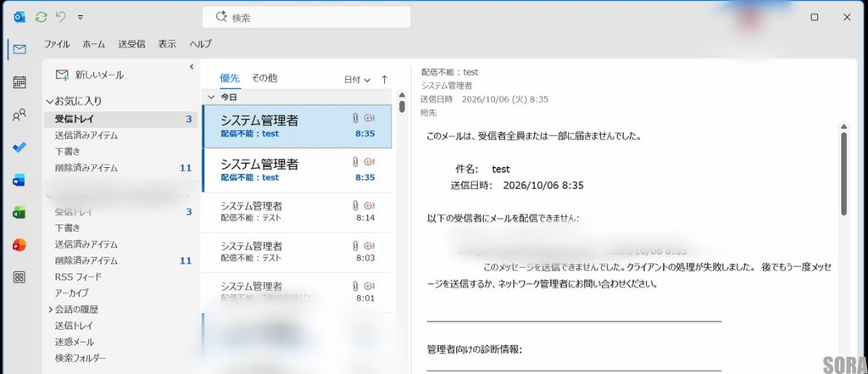
Task: Open 配信不能：テスト message at 8:14
Action: coord(297,212)
